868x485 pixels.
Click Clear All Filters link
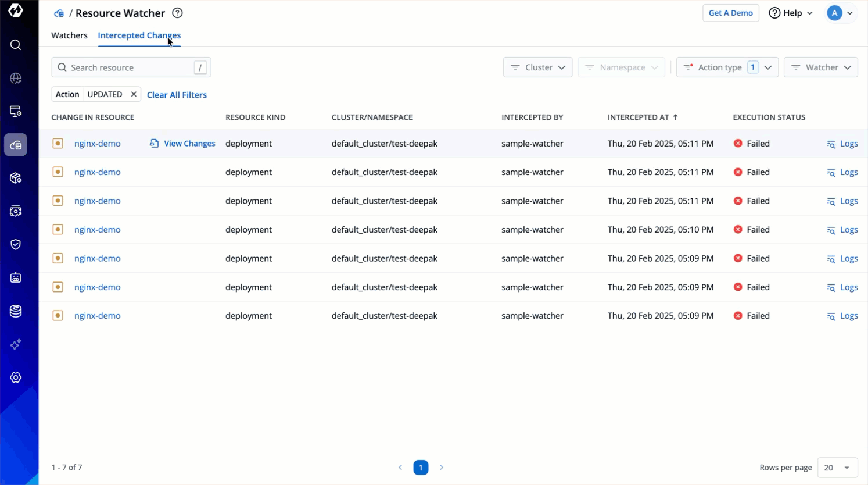point(177,95)
